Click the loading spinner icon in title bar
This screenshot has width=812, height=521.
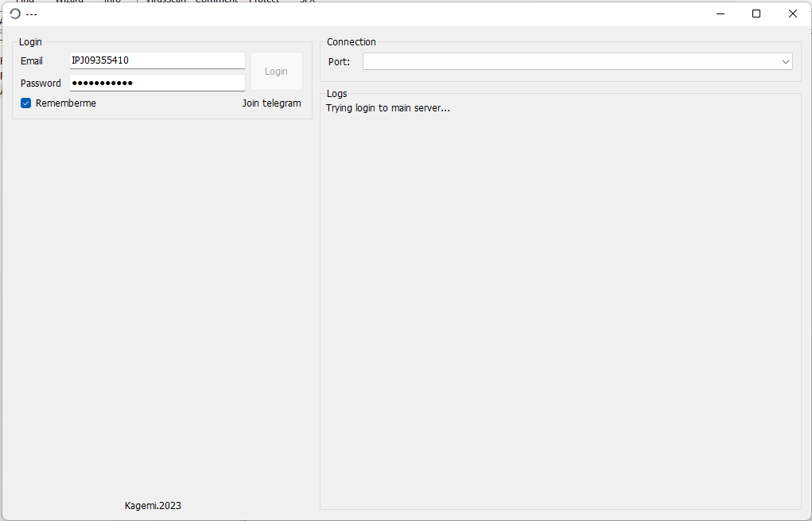pos(14,14)
